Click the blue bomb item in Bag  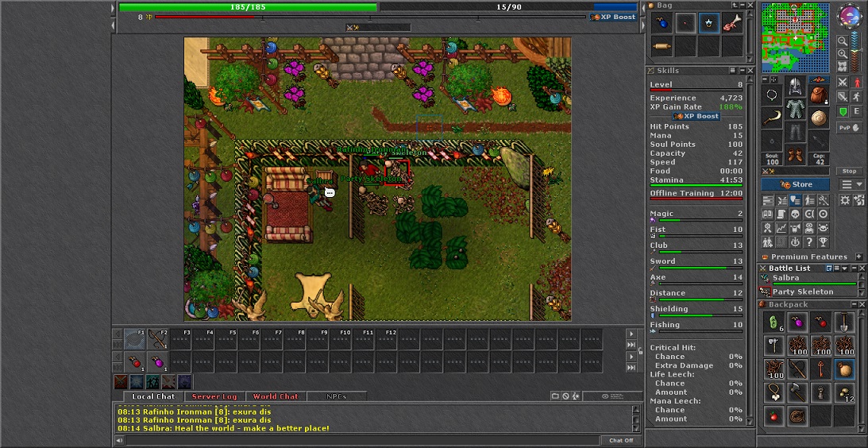pyautogui.click(x=662, y=24)
